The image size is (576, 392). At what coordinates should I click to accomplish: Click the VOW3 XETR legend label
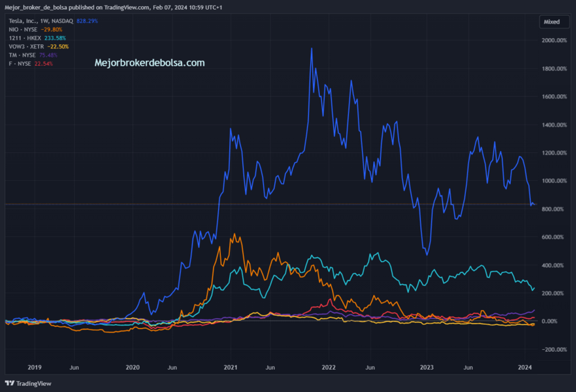26,46
